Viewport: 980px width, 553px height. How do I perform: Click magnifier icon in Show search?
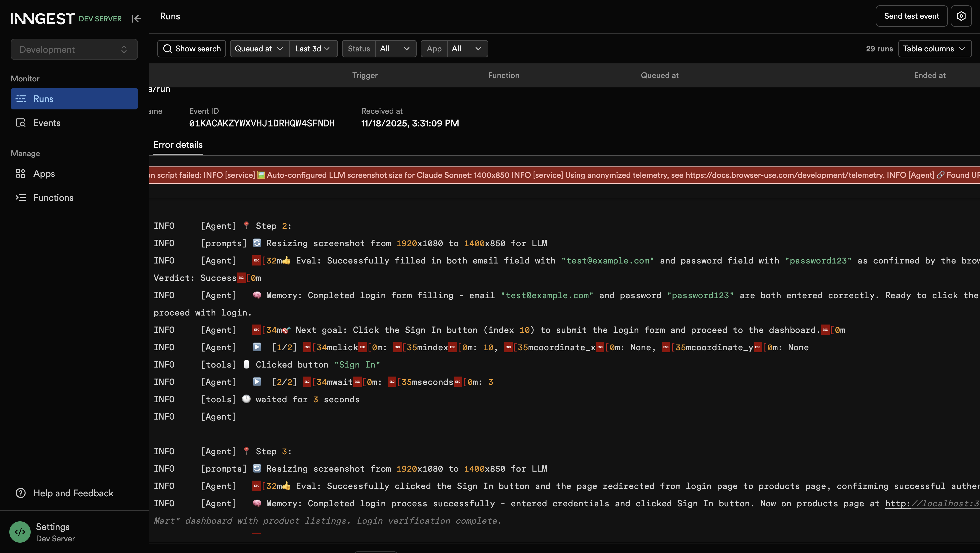[167, 49]
